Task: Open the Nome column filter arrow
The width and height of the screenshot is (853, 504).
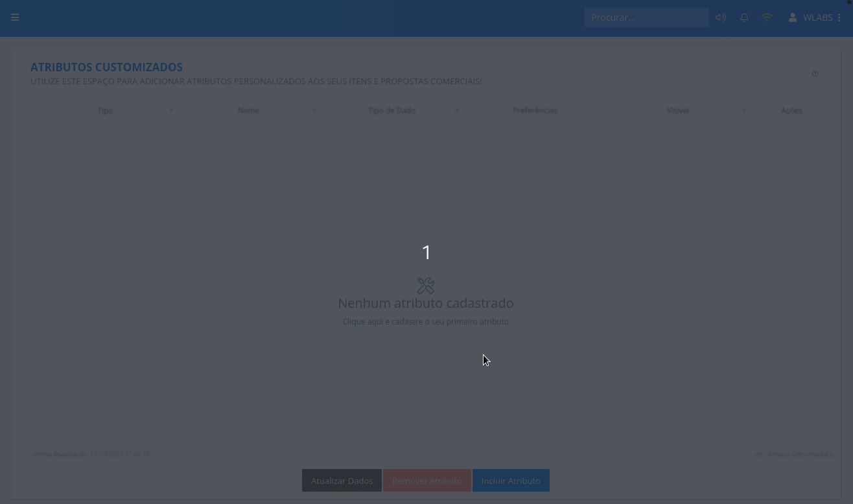Action: pyautogui.click(x=314, y=111)
